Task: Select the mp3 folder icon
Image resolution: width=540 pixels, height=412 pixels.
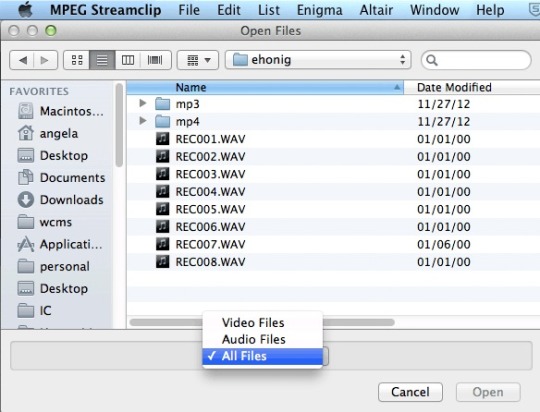Action: (x=162, y=104)
